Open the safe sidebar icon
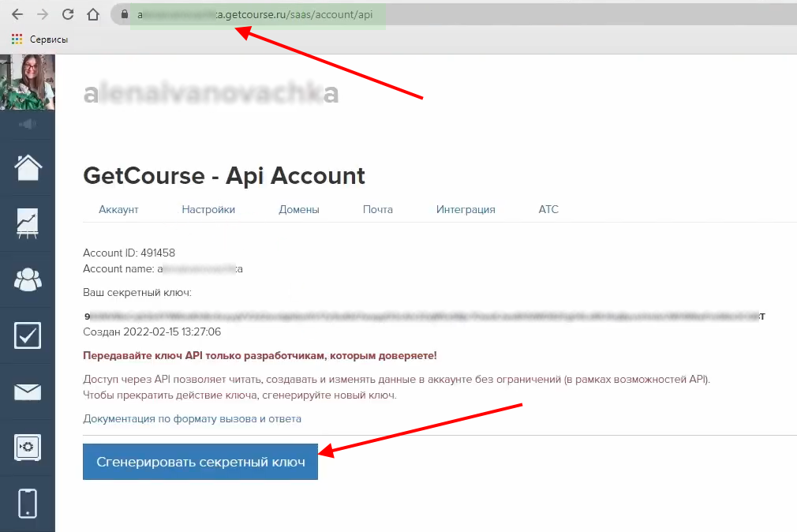The height and width of the screenshot is (532, 797). tap(28, 448)
